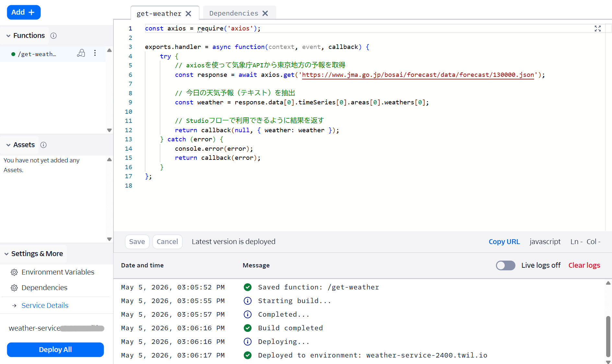Click the Add button with plus icon
Screen dimensions: 612x364
pos(24,12)
